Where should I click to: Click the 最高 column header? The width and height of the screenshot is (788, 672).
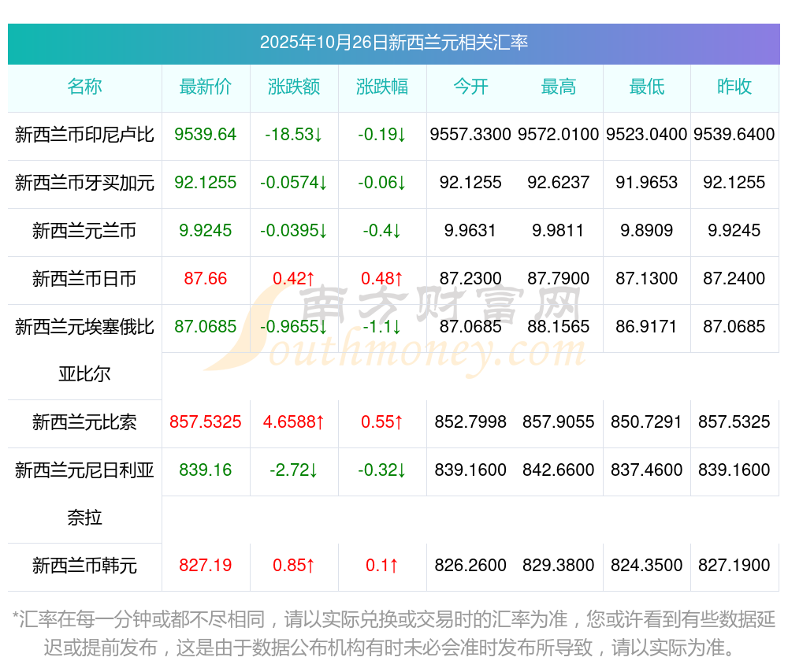click(x=559, y=87)
